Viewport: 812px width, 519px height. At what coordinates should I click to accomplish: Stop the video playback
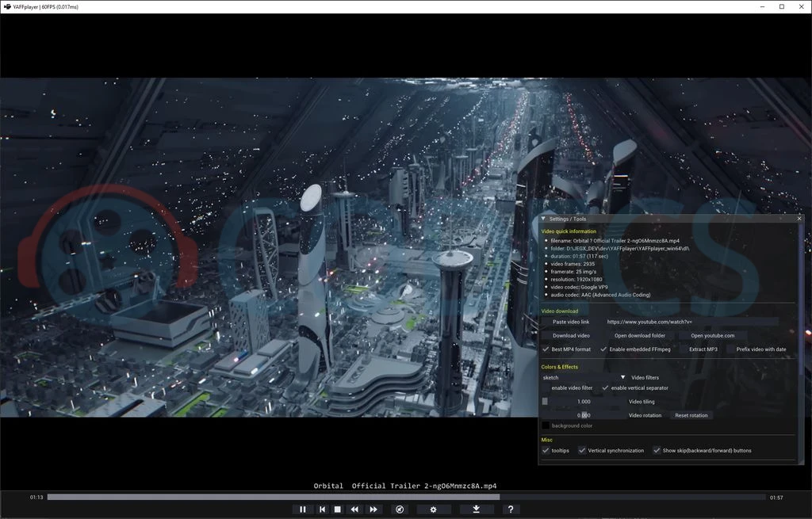click(x=338, y=509)
